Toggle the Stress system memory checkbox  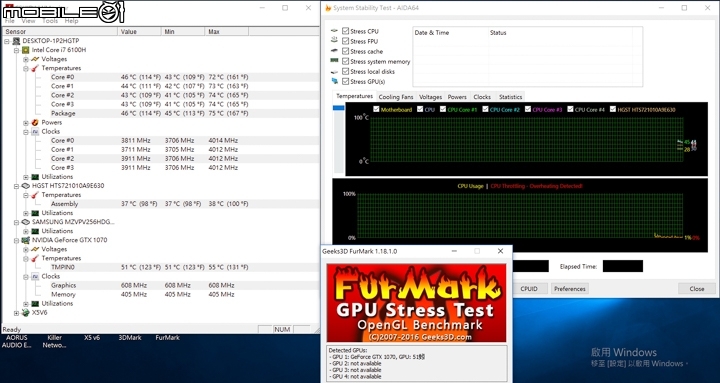345,62
